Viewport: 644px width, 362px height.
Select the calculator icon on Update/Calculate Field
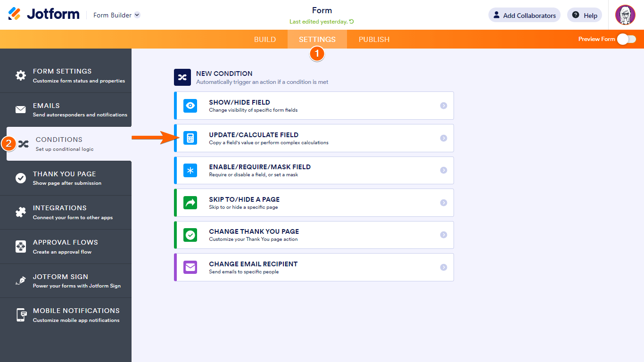click(190, 138)
